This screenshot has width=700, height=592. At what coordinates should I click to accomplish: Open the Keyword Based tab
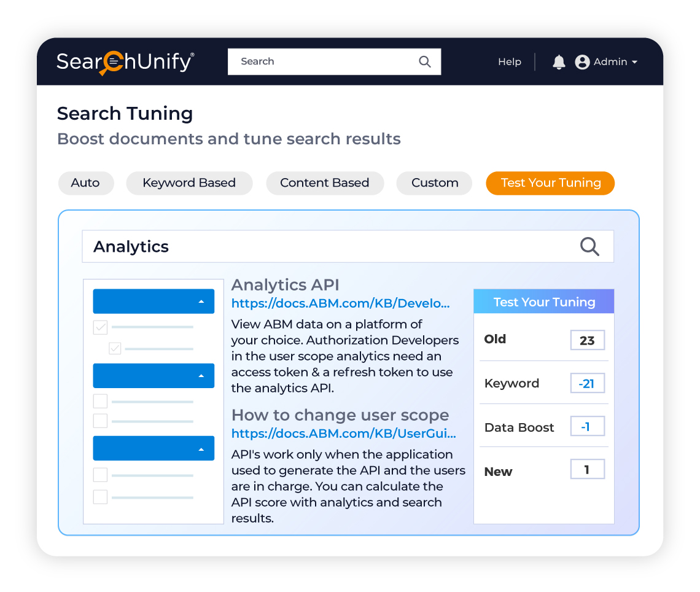click(x=189, y=183)
